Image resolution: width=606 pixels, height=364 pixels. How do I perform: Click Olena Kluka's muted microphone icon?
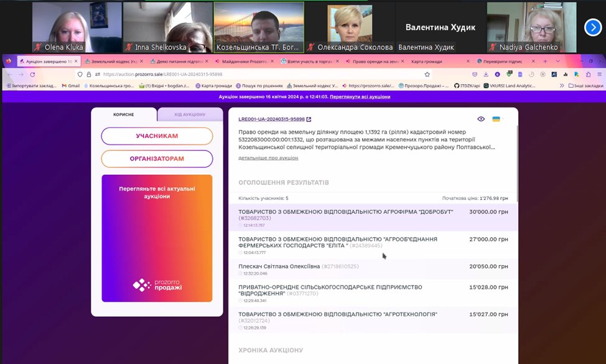coord(38,47)
